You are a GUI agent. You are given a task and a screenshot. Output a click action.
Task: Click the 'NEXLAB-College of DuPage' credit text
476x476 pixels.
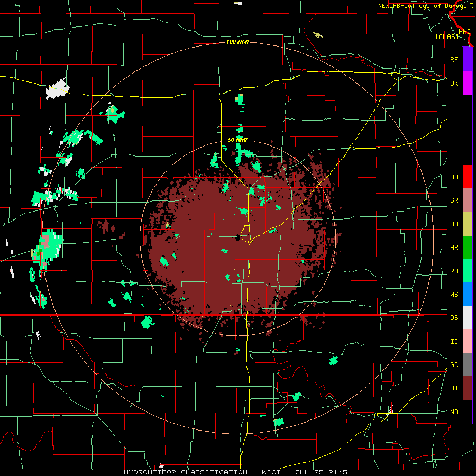422,6
